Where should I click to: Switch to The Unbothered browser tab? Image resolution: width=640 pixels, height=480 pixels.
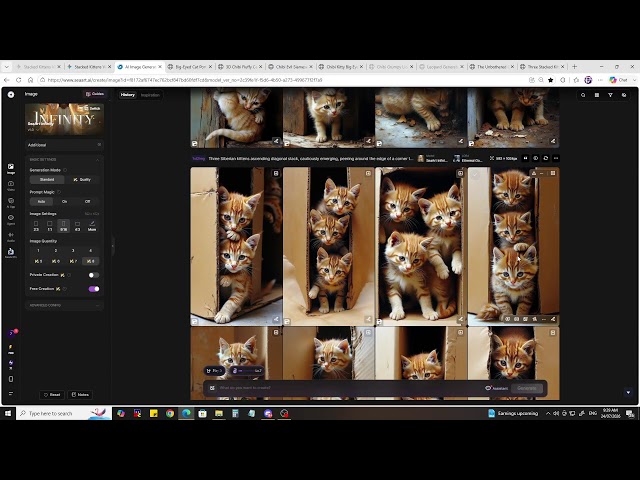click(x=492, y=67)
